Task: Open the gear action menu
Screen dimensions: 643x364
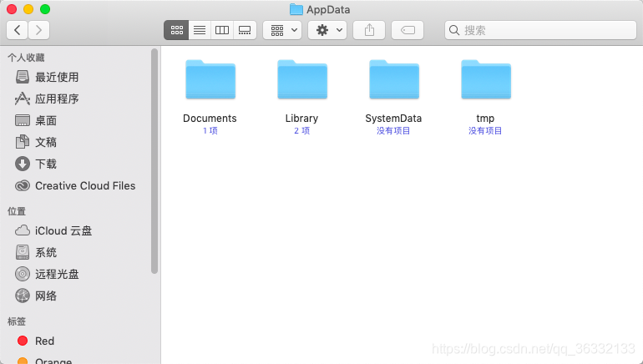Action: 327,30
